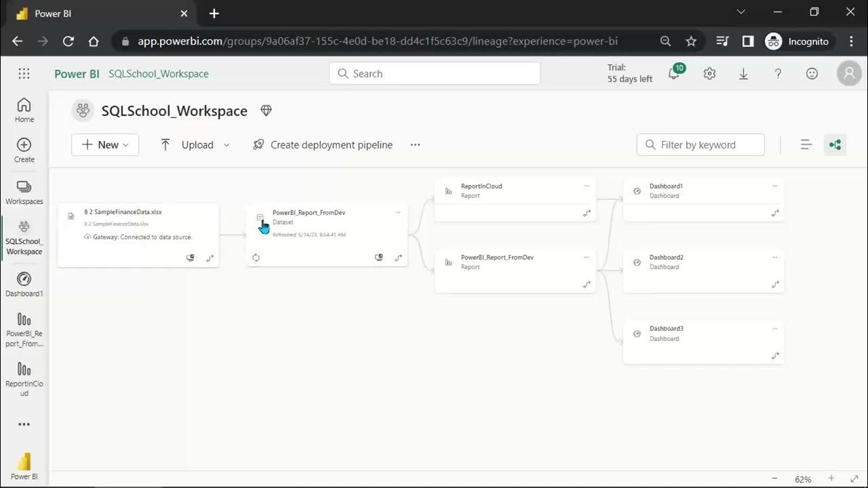Open Create from the left sidebar
Viewport: 868px width, 488px height.
(24, 150)
